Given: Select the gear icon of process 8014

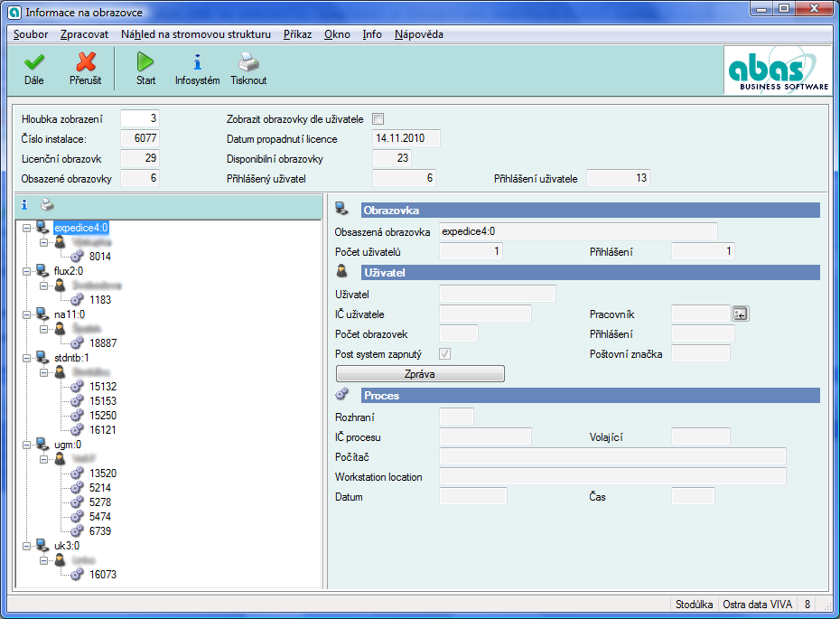Looking at the screenshot, I should click(77, 256).
